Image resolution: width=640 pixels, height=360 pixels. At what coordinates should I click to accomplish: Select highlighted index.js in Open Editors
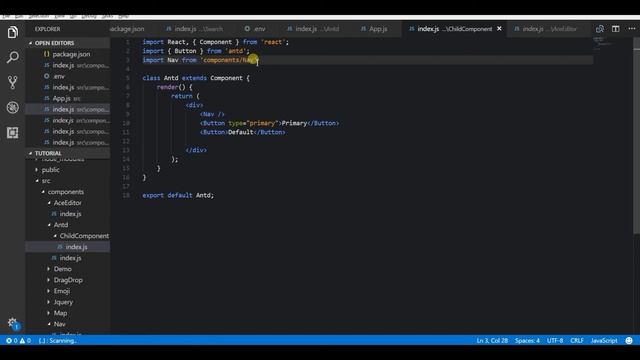pyautogui.click(x=68, y=109)
